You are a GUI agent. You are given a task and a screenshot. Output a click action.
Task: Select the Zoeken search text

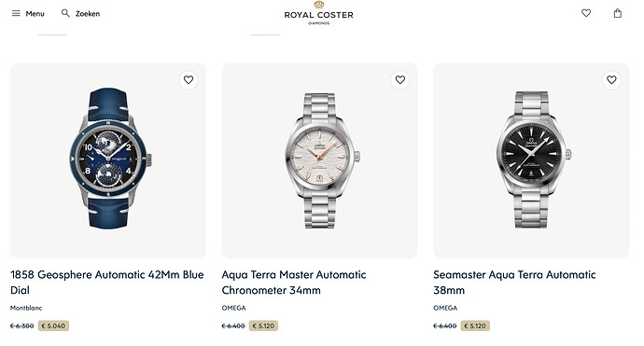tap(88, 14)
